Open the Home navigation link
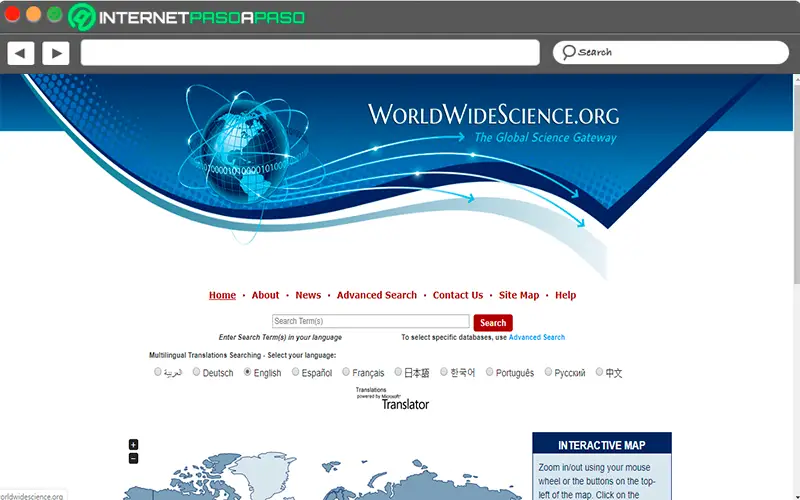Image resolution: width=800 pixels, height=500 pixels. [x=222, y=295]
